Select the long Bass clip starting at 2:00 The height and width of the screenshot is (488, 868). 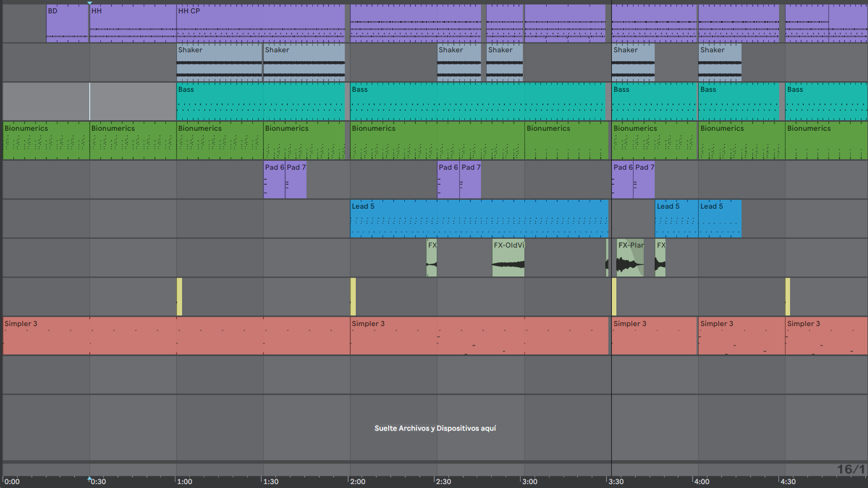coord(478,102)
